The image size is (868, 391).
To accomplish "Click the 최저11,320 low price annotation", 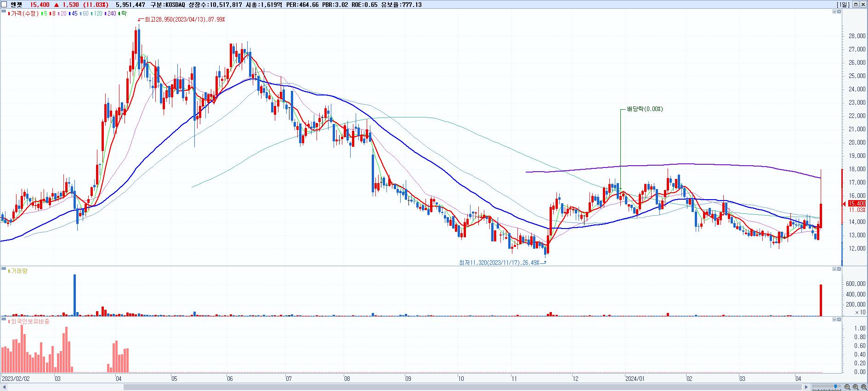I will pyautogui.click(x=499, y=263).
